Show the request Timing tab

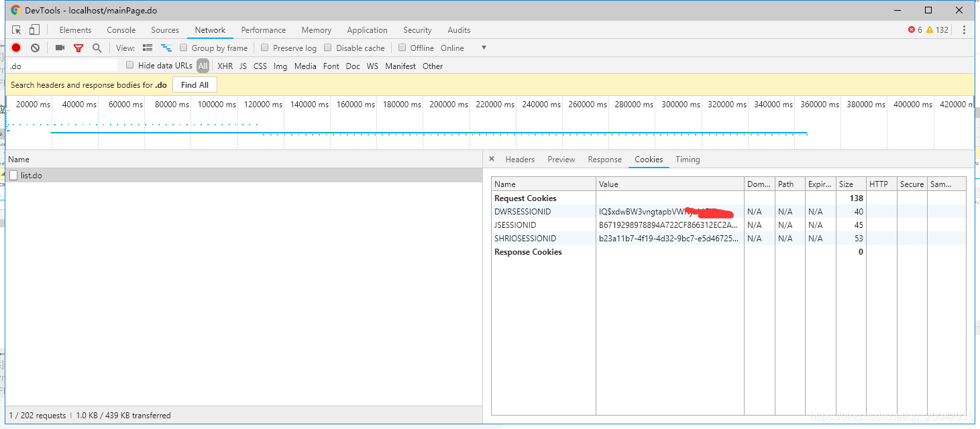(x=688, y=160)
